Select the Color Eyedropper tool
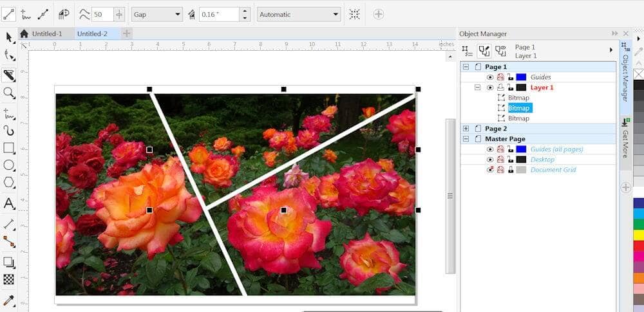This screenshot has height=312, width=644. pos(9,300)
